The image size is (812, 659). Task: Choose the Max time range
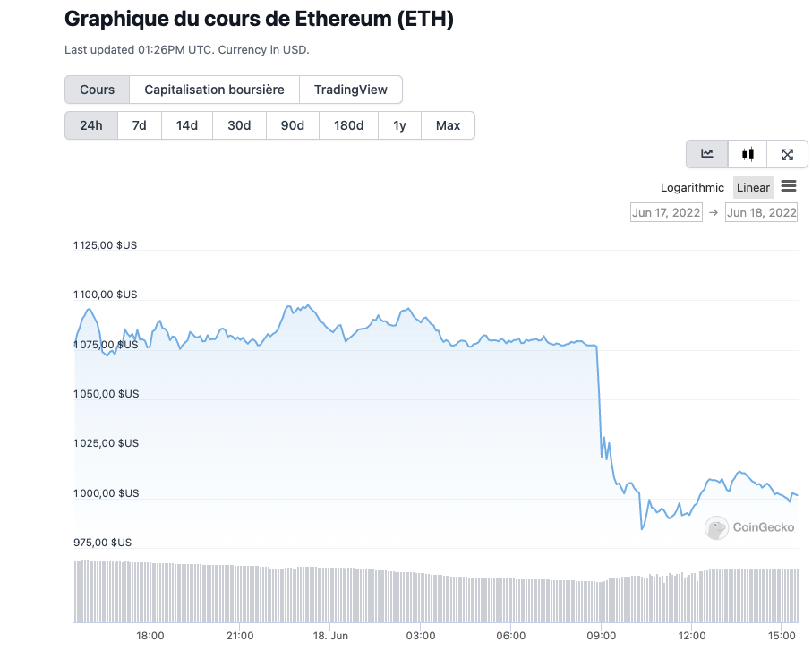(448, 125)
